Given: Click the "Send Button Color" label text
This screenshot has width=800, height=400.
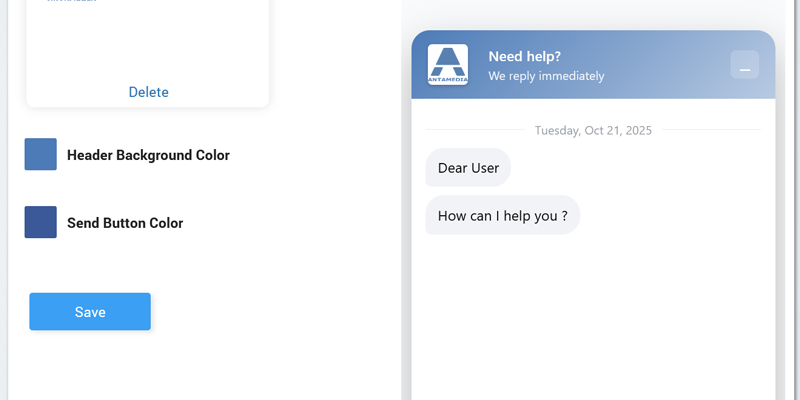Looking at the screenshot, I should (x=125, y=223).
